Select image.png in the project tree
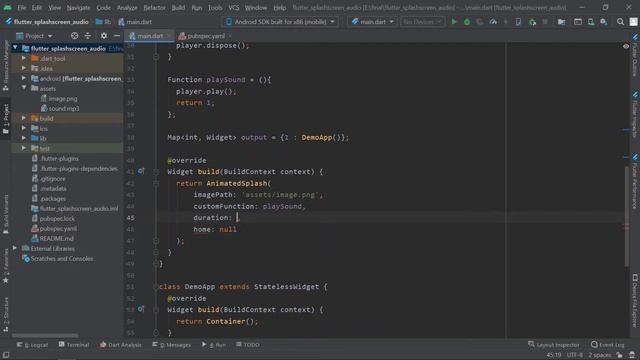Viewport: 640px width, 360px height. [x=59, y=98]
